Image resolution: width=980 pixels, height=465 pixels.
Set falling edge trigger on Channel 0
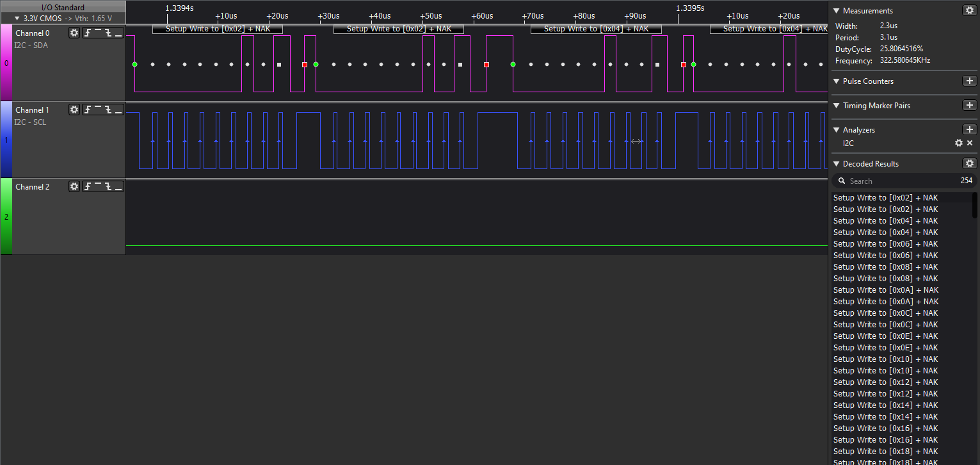coord(108,33)
